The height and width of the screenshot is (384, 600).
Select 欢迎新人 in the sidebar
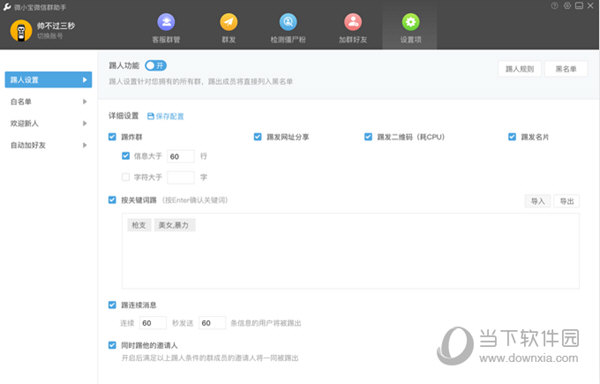tap(48, 123)
